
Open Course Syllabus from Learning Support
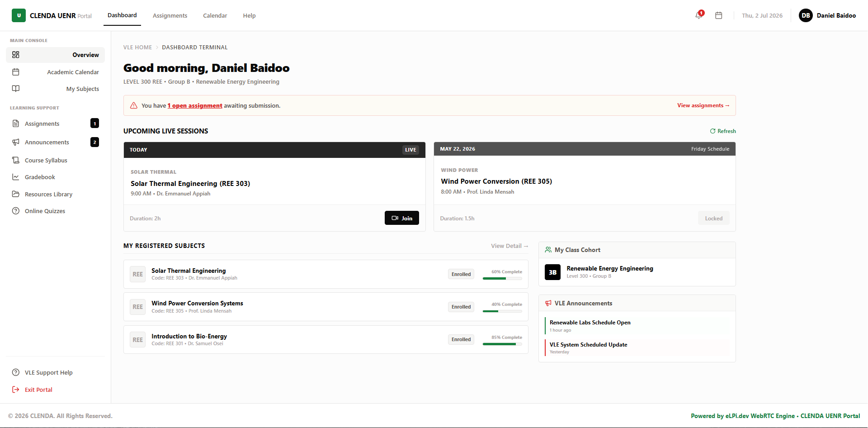(55, 160)
